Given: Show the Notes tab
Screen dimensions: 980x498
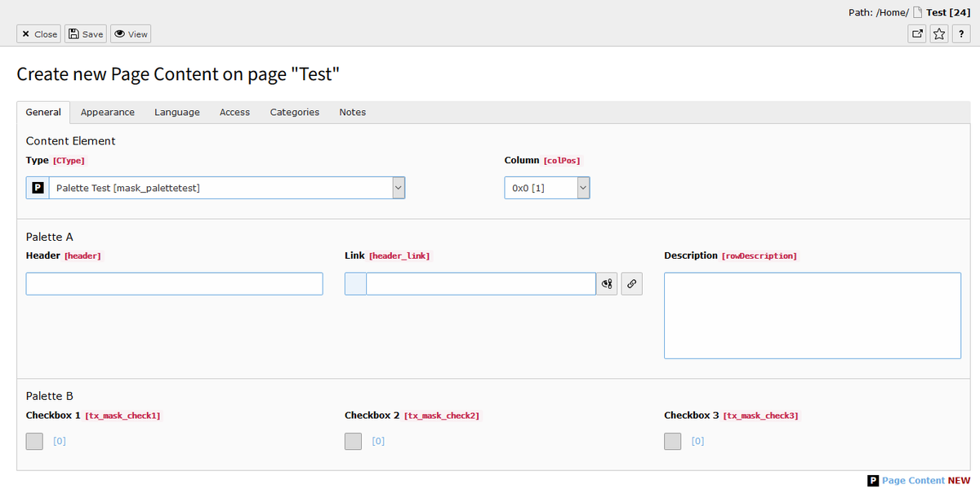Looking at the screenshot, I should [x=353, y=112].
